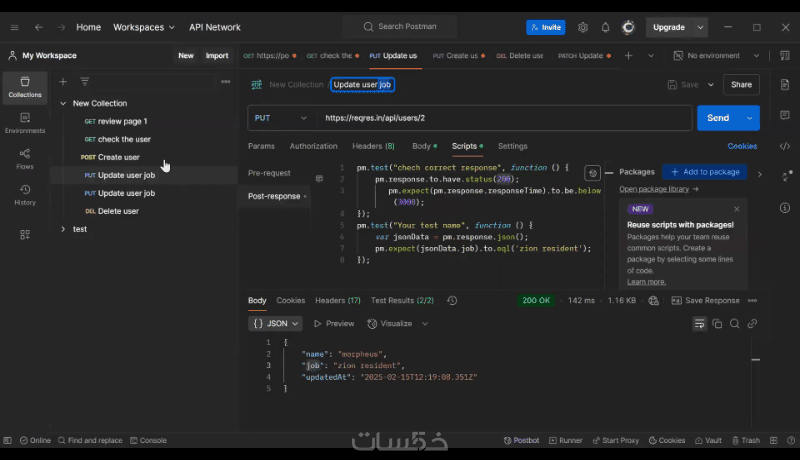
Task: Click the Share button
Action: 741,85
